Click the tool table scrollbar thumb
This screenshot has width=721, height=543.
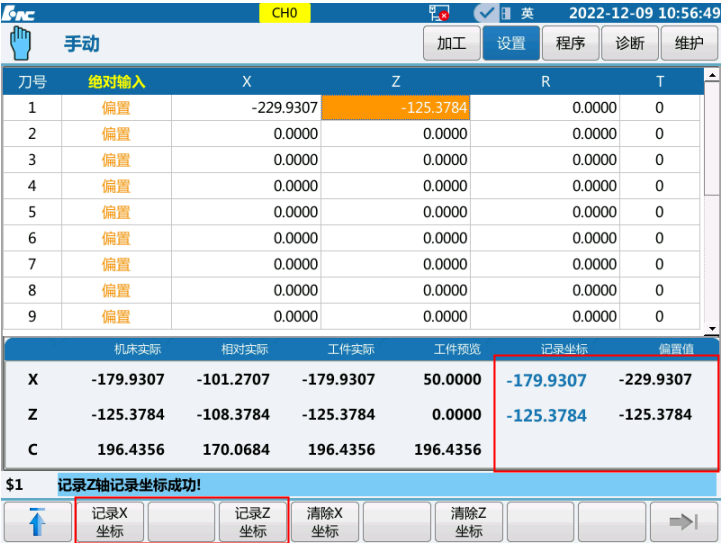point(712,138)
